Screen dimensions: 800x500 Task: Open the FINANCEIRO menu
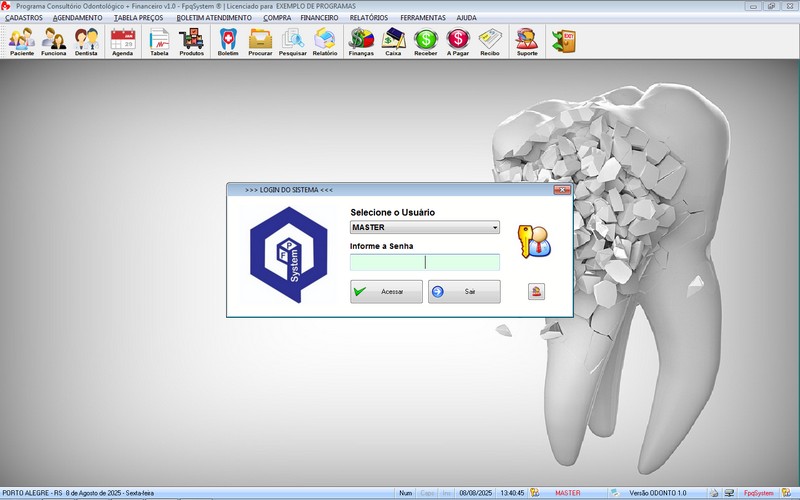pyautogui.click(x=320, y=18)
